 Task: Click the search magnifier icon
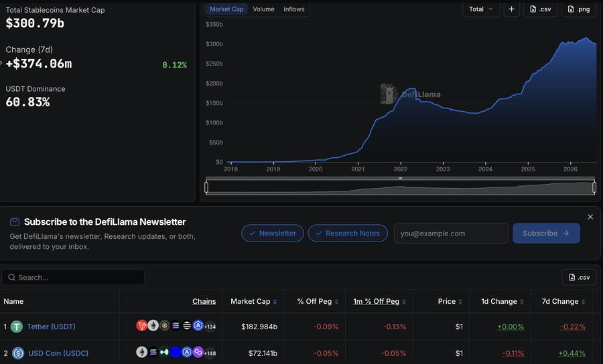point(12,277)
